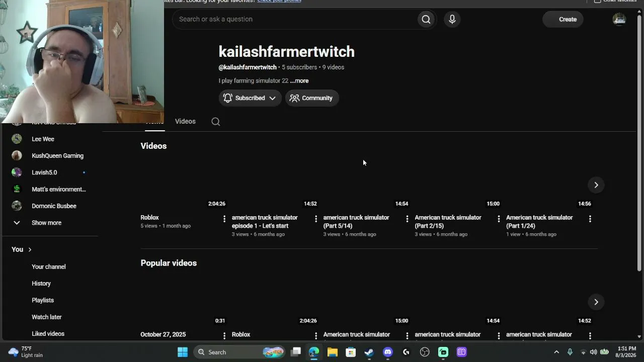Viewport: 644px width, 362px height.
Task: Show next videos in Popular videos row
Action: click(596, 302)
